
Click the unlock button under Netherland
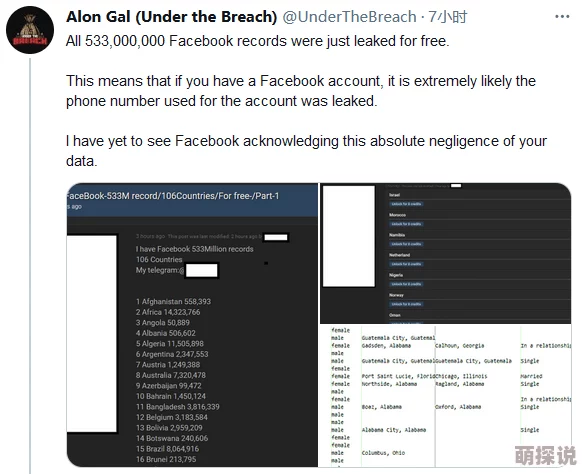pyautogui.click(x=406, y=264)
